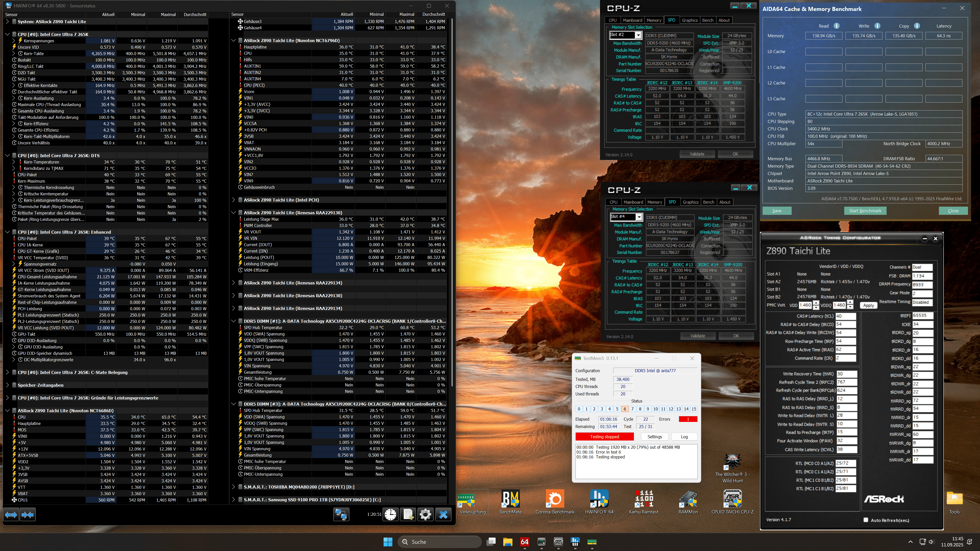Click HWiNFO expand-columns arrows icon
The image size is (980, 551).
(11, 515)
